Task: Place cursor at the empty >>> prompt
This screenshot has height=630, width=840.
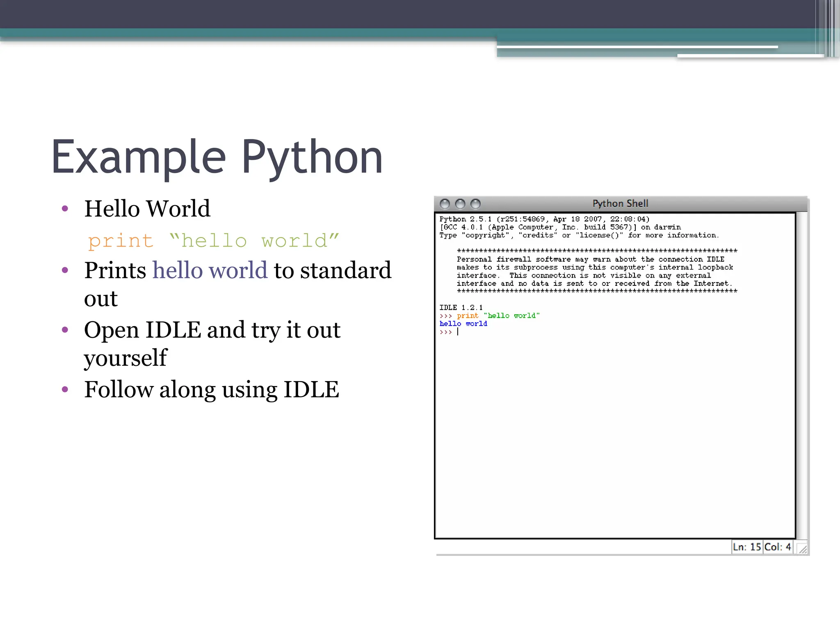Action: coord(458,332)
